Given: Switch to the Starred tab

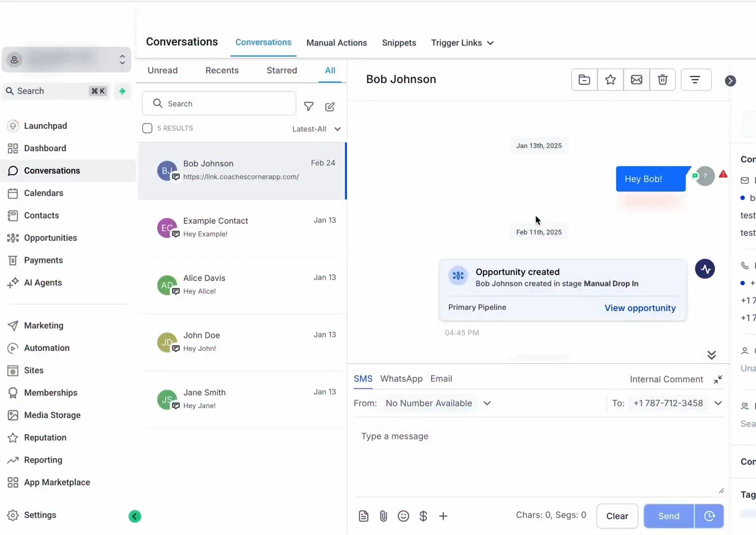Looking at the screenshot, I should pyautogui.click(x=282, y=70).
